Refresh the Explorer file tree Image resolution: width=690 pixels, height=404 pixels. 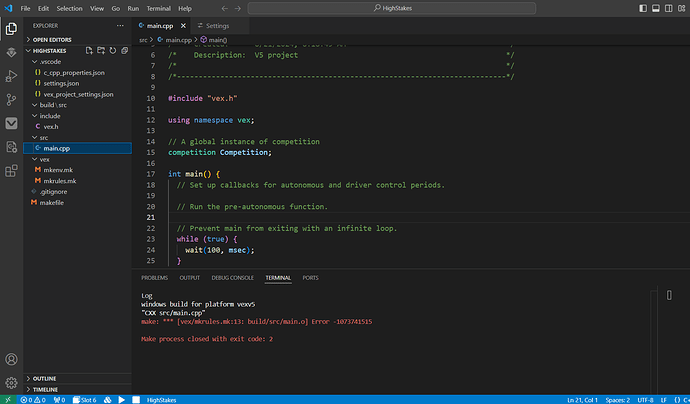tap(113, 51)
